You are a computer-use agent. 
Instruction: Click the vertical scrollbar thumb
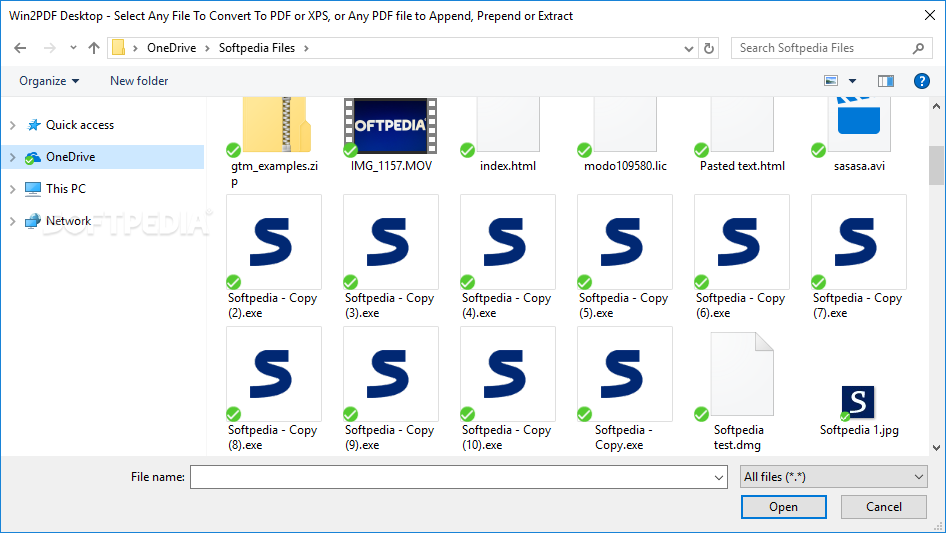click(936, 165)
